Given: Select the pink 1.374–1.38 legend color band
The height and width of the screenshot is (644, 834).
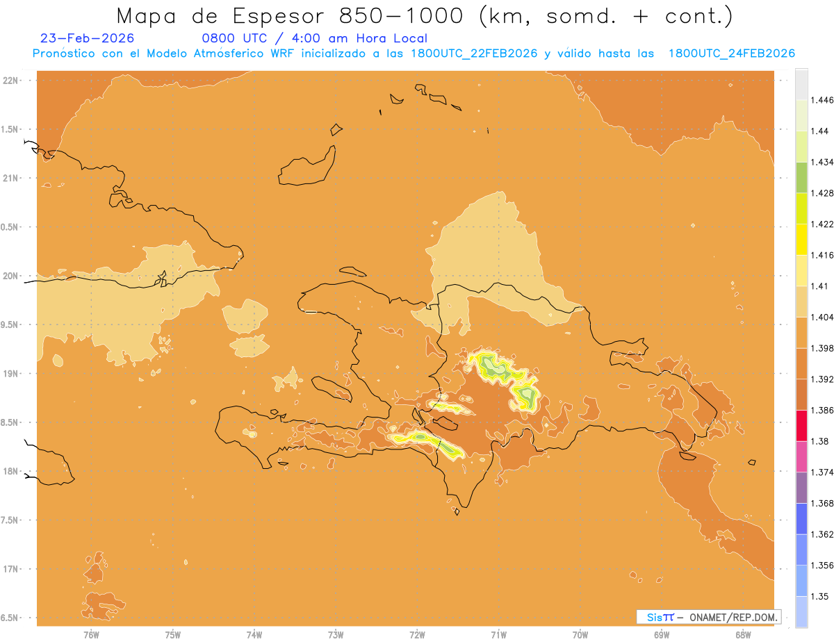Looking at the screenshot, I should [x=801, y=457].
